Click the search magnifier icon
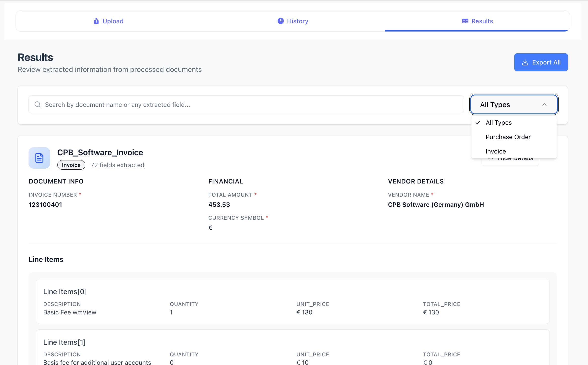588x365 pixels. [x=38, y=105]
